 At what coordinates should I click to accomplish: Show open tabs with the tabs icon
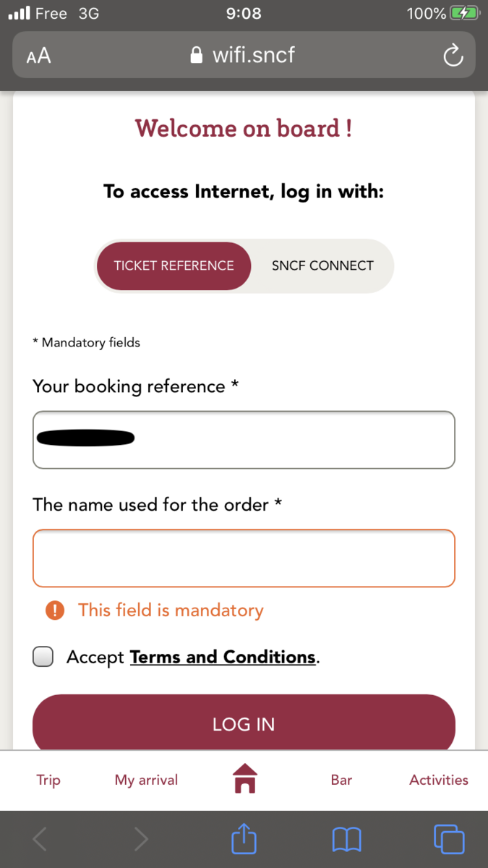[448, 839]
